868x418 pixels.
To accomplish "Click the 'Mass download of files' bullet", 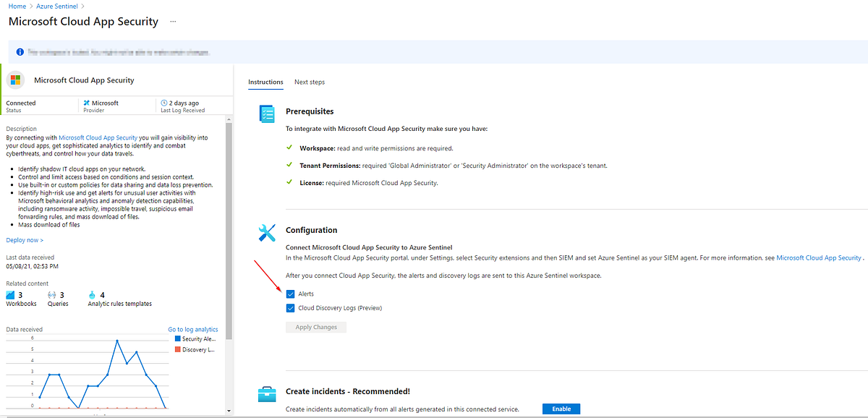I will [49, 224].
